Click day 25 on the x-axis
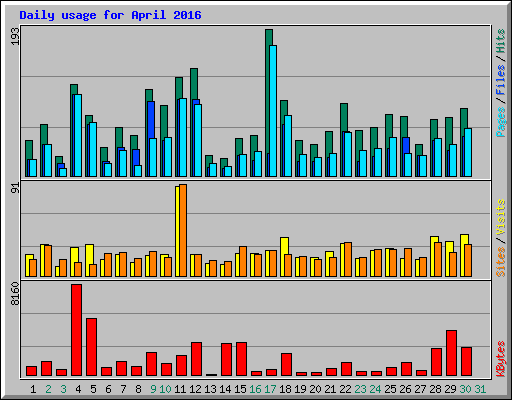 (390, 389)
